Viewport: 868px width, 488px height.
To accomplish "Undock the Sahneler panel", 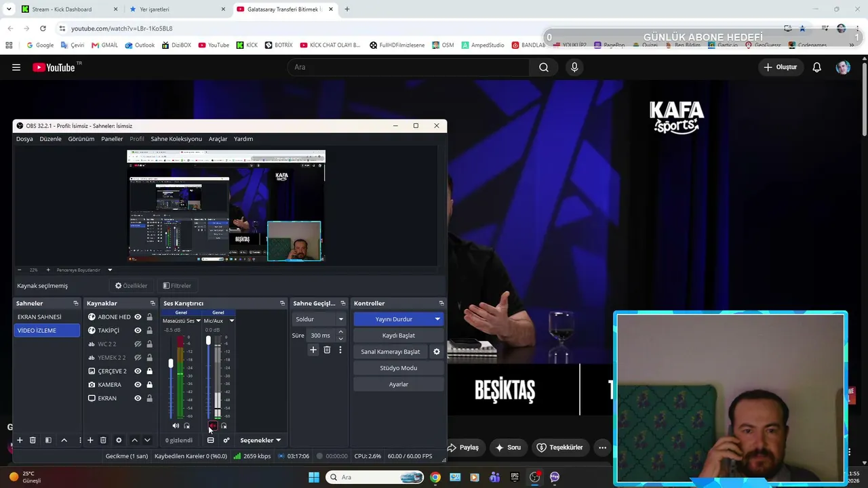I will (x=76, y=303).
